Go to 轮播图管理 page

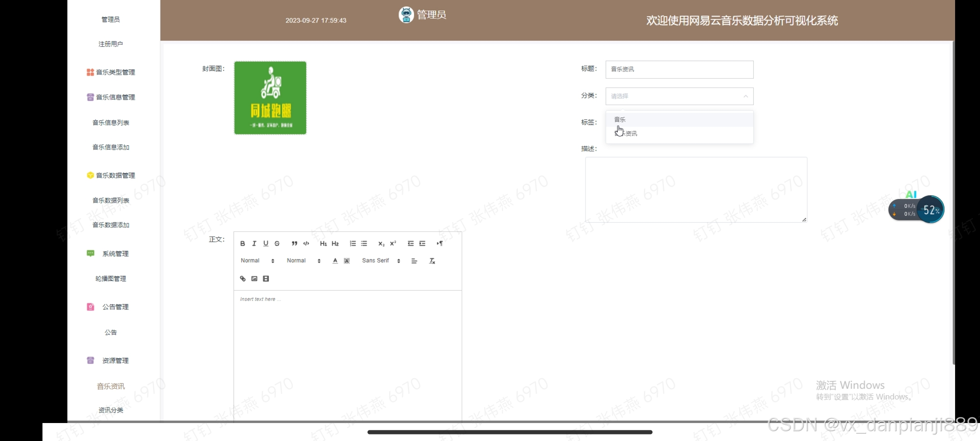pyautogui.click(x=111, y=278)
